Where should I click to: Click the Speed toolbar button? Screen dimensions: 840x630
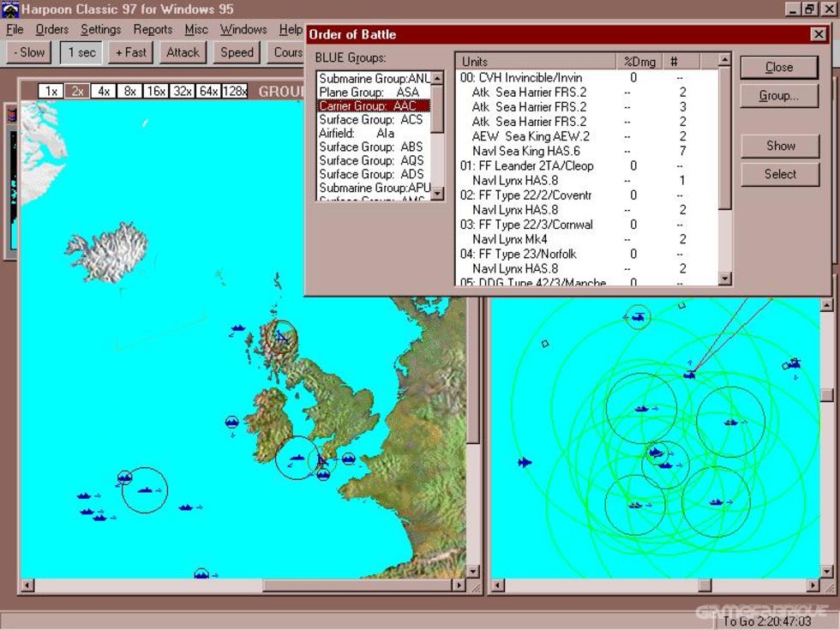pos(237,52)
